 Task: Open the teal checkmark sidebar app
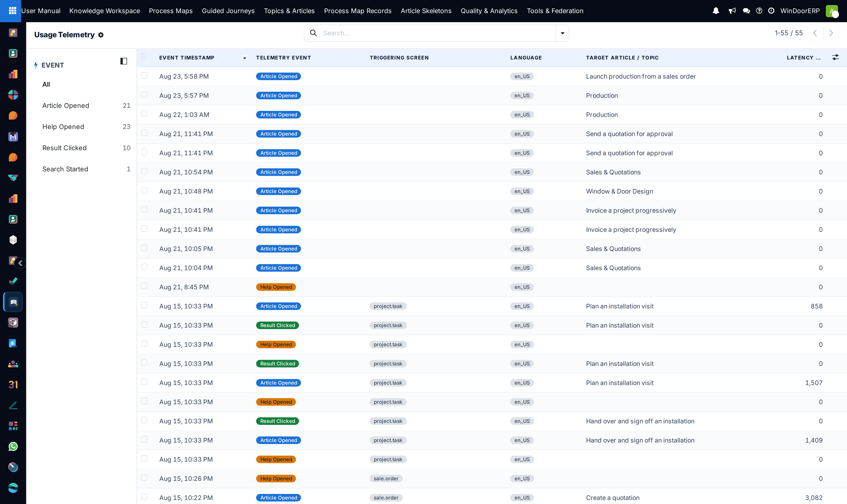(x=13, y=281)
